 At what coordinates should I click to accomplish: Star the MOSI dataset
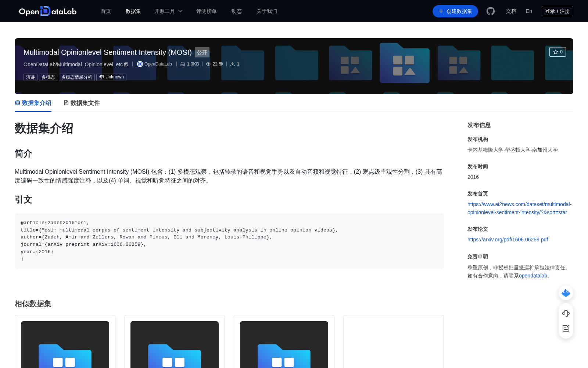tap(557, 52)
